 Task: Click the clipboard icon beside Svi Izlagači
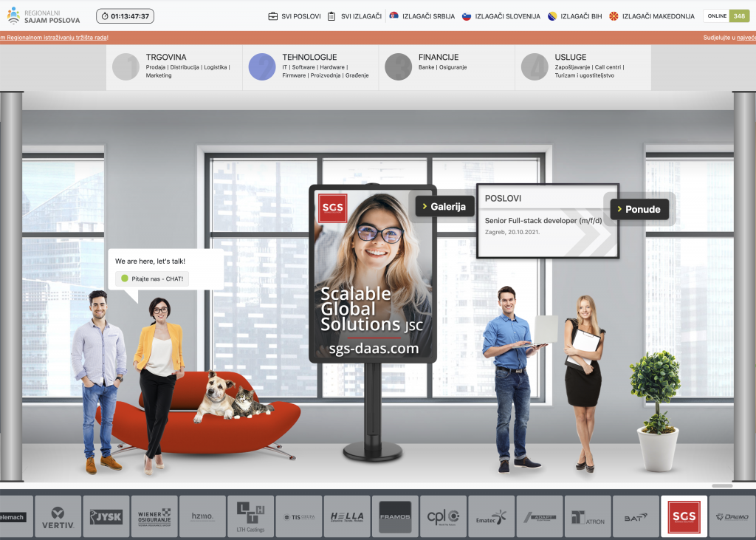point(331,16)
